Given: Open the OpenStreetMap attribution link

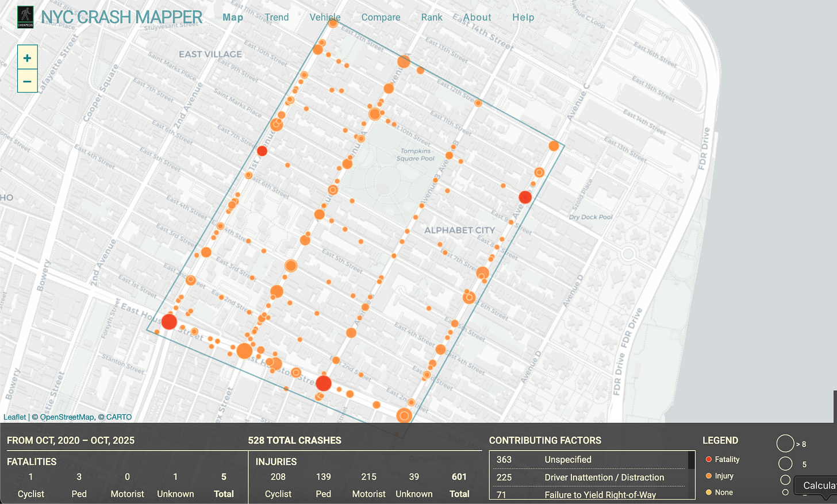Looking at the screenshot, I should click(x=67, y=417).
